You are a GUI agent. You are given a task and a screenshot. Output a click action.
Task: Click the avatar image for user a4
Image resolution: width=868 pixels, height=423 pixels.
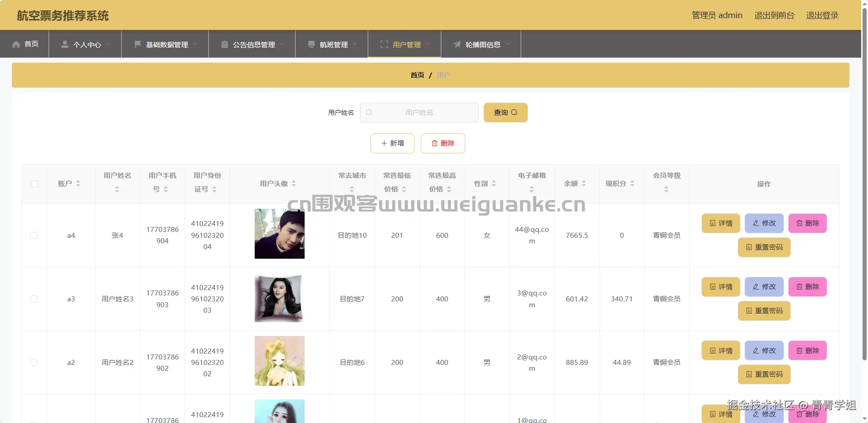tap(280, 234)
